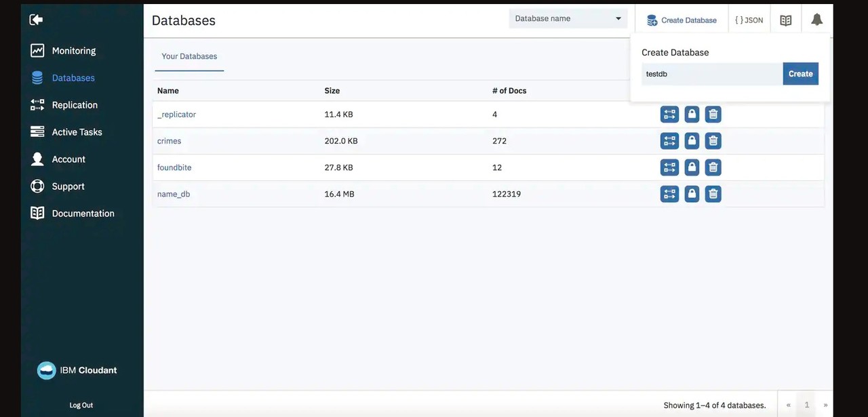868x417 pixels.
Task: Open the Database name dropdown
Action: click(568, 18)
